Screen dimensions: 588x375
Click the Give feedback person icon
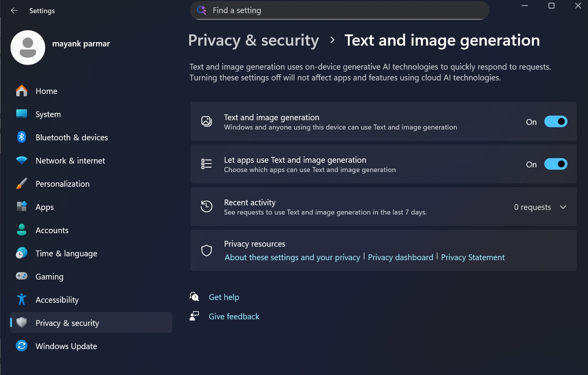tap(194, 316)
